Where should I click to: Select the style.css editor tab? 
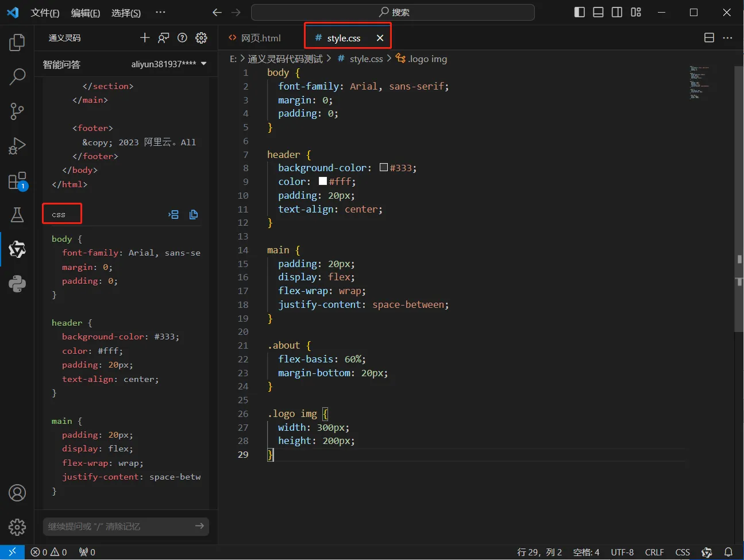pyautogui.click(x=344, y=38)
